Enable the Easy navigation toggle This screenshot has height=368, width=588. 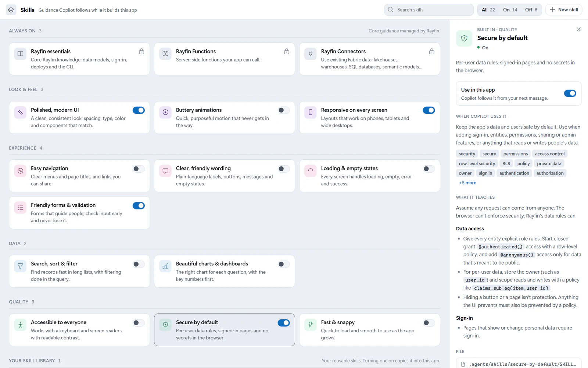(x=139, y=169)
